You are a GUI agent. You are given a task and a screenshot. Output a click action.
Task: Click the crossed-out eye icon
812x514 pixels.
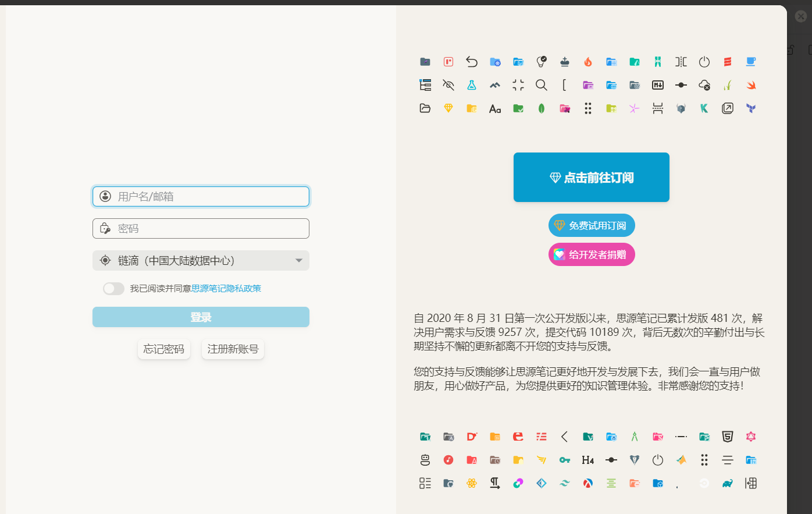coord(448,85)
